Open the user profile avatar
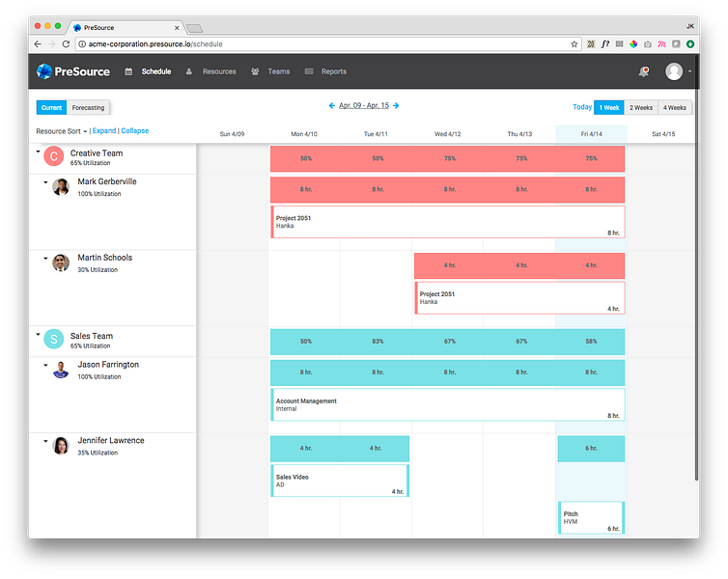The image size is (728, 579). [x=674, y=71]
